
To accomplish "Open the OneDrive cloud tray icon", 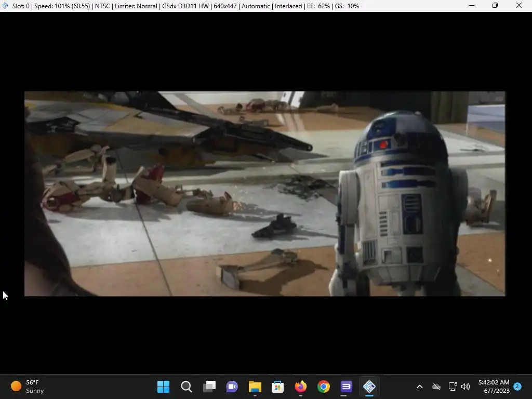I will pos(436,387).
